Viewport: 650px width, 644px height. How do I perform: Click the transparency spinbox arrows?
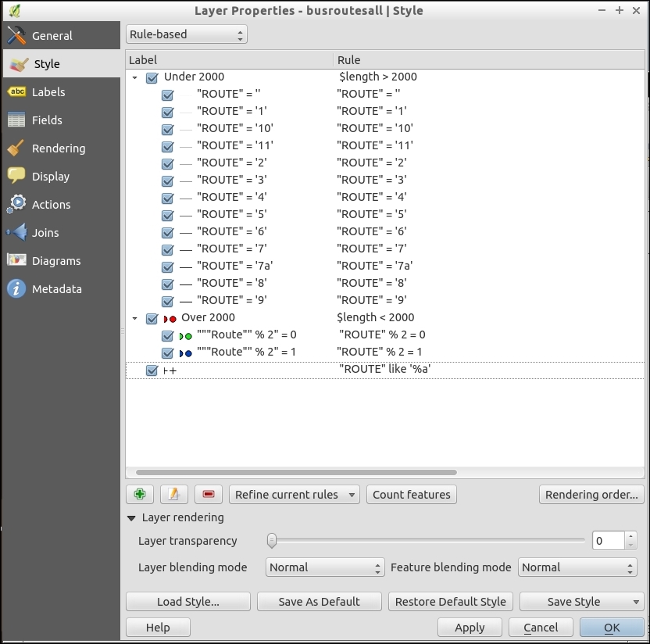click(630, 540)
